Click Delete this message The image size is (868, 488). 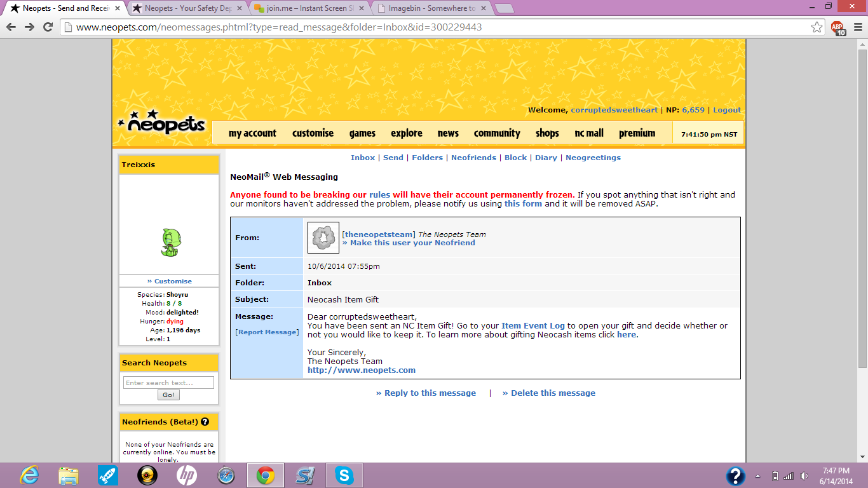click(x=549, y=393)
